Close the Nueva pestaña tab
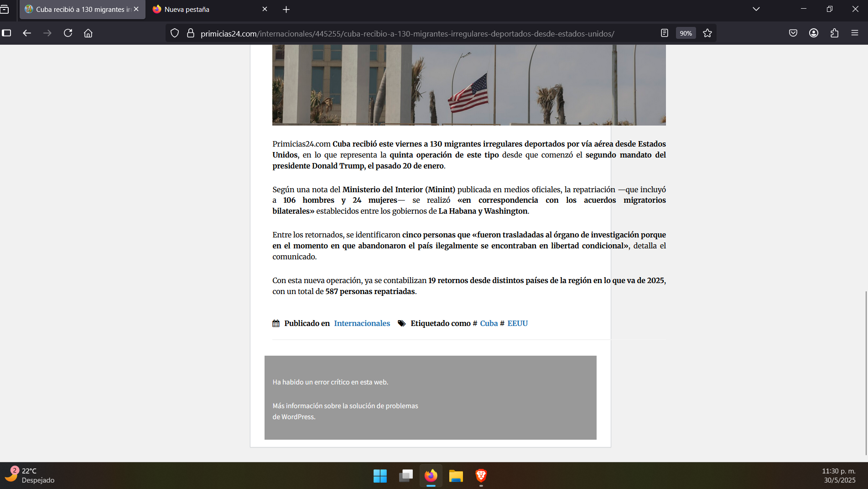The image size is (868, 489). (x=265, y=9)
